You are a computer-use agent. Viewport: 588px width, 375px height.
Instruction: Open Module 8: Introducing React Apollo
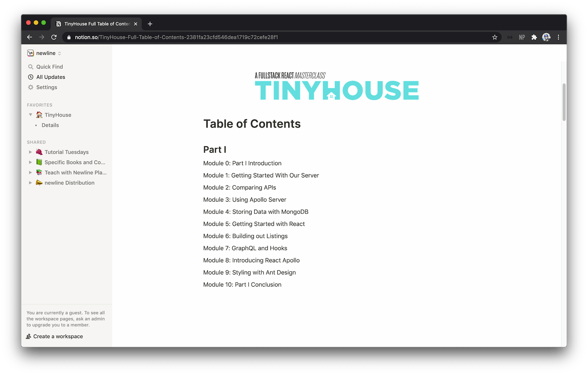[x=251, y=260]
